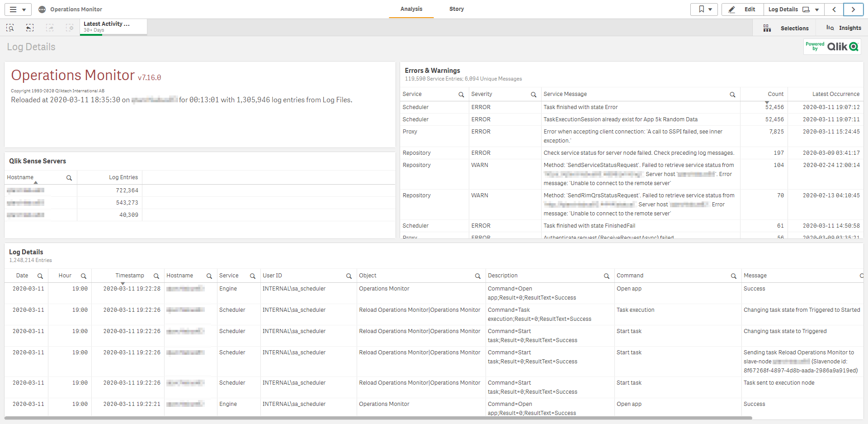Screen dimensions: 868x424
Task: Open the navigation menu dropdown
Action: 18,10
